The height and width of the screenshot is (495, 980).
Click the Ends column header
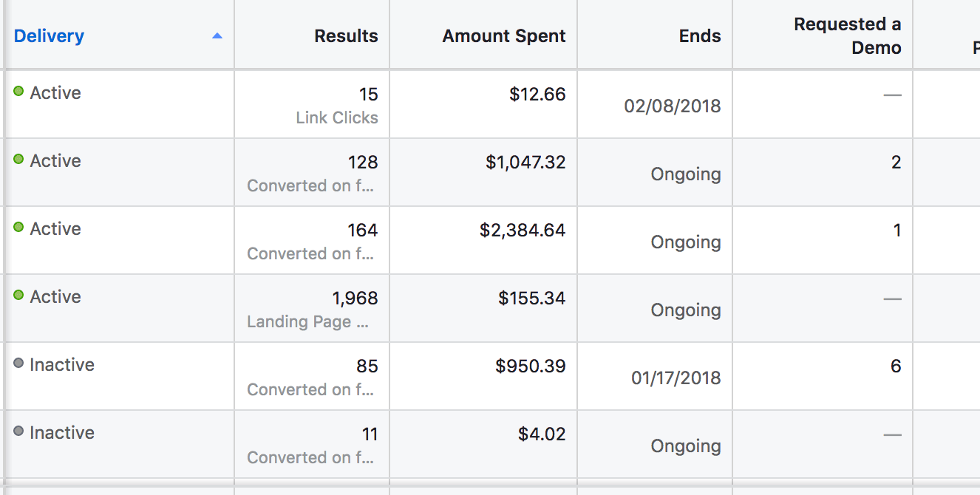(700, 35)
